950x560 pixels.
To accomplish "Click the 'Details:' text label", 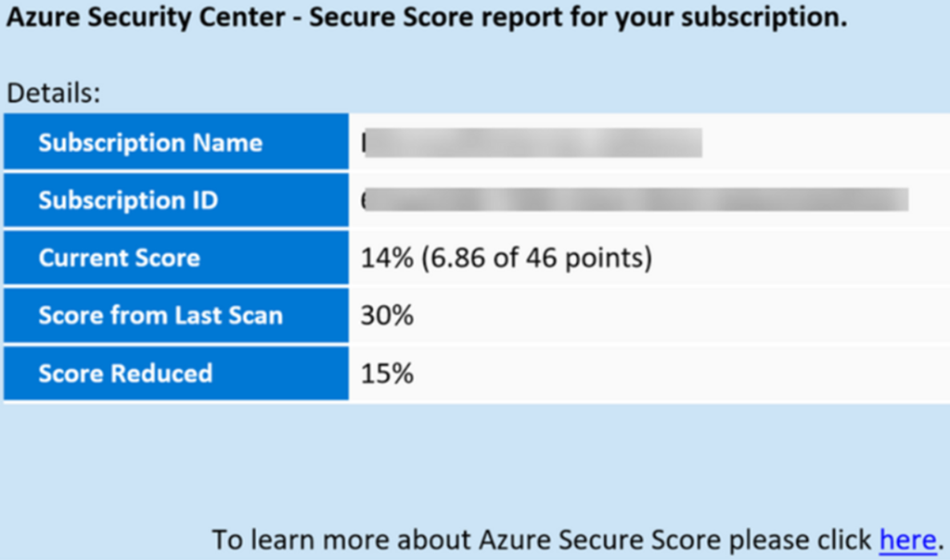I will point(53,93).
